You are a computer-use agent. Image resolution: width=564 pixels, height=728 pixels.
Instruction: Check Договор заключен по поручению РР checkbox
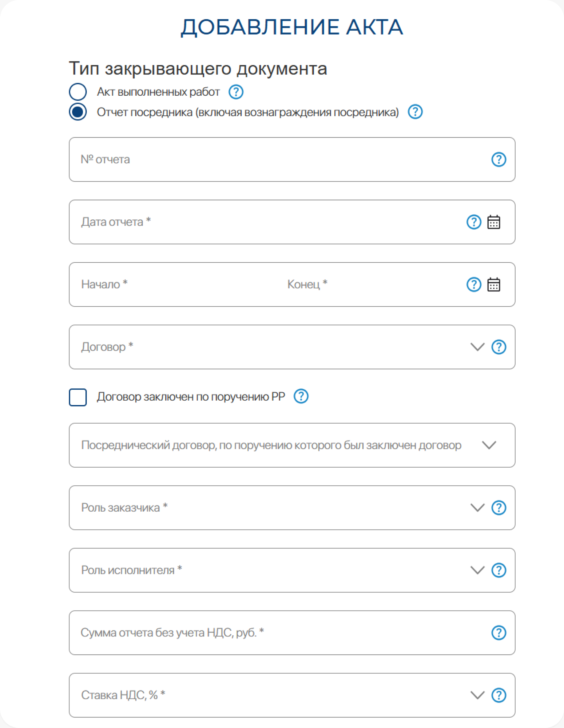(78, 397)
